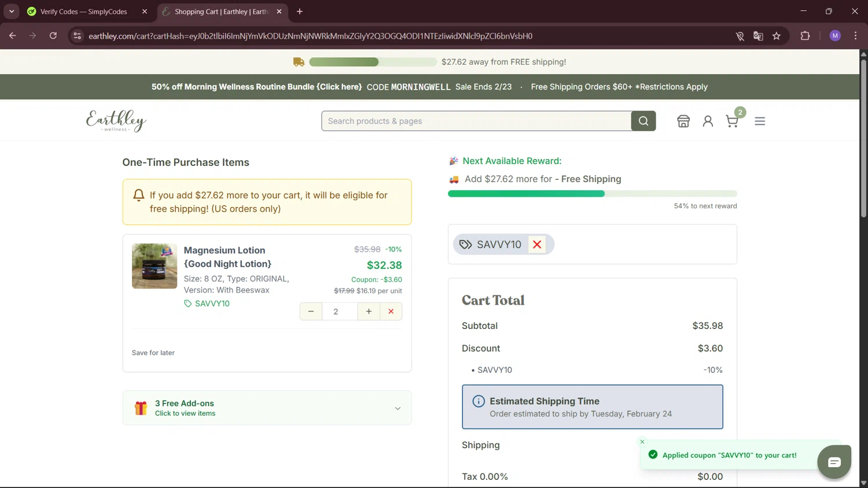868x488 pixels.
Task: Click the Tax 0.00% line
Action: pos(593,476)
